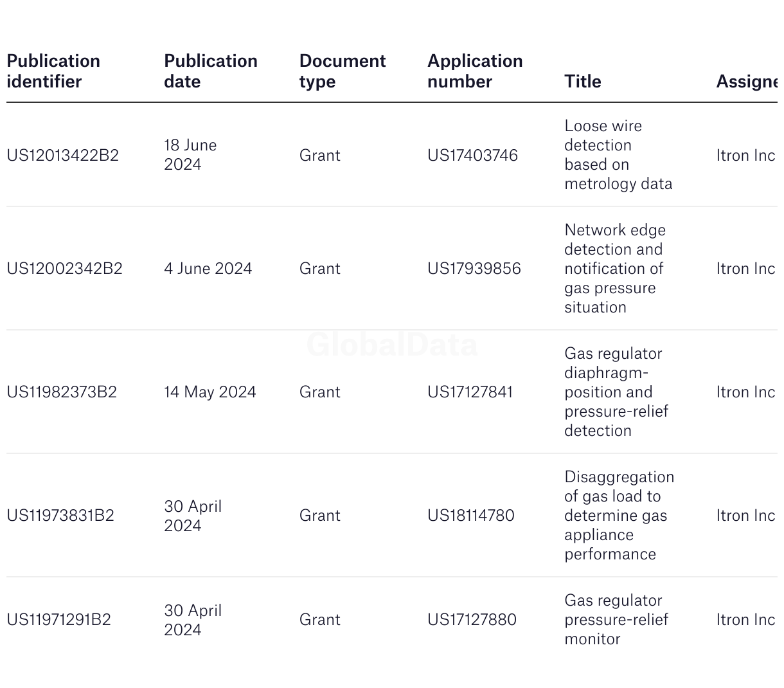Open publication US11973831B2
The width and height of the screenshot is (784, 688).
point(60,516)
